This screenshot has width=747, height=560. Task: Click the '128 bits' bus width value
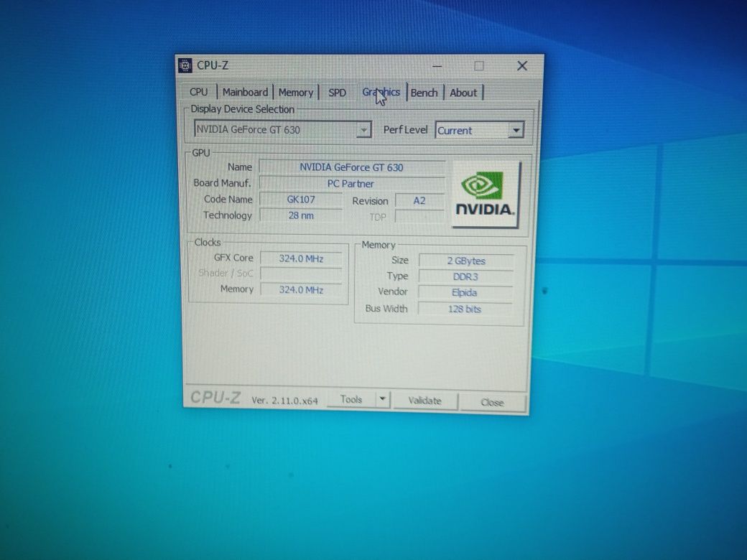tap(465, 309)
